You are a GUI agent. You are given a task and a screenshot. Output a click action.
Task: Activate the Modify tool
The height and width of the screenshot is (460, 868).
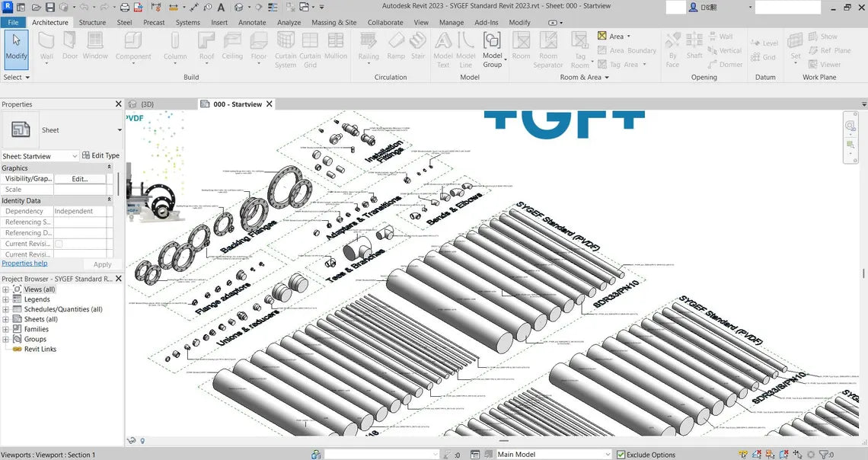pos(16,49)
